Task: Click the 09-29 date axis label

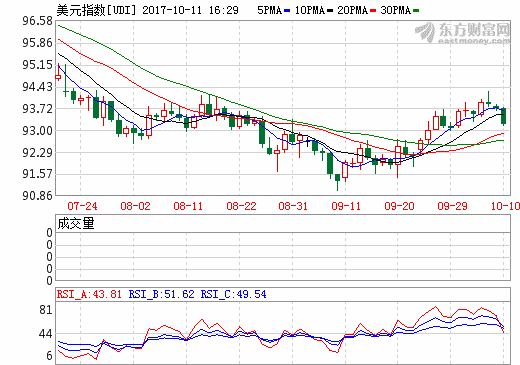Action: pos(452,206)
